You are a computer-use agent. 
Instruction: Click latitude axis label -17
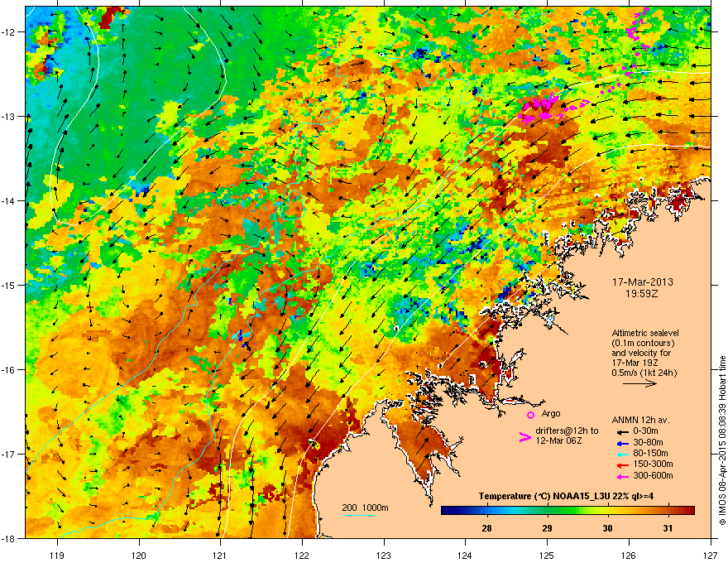coord(8,455)
